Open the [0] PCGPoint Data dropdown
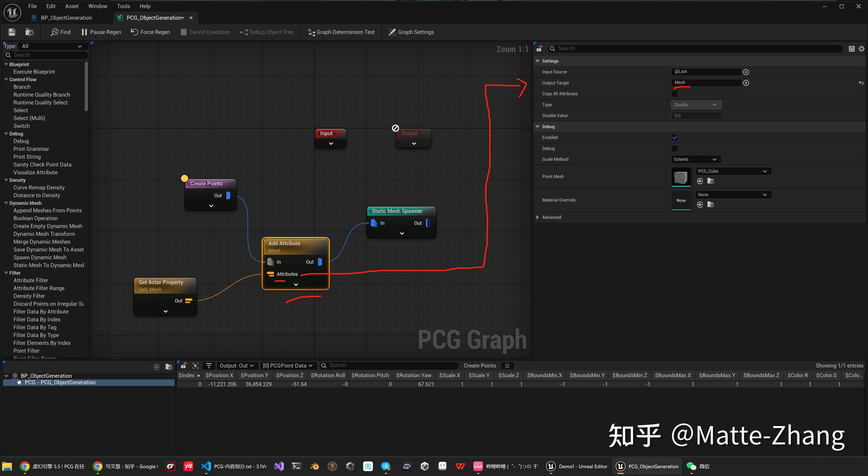 [288, 366]
